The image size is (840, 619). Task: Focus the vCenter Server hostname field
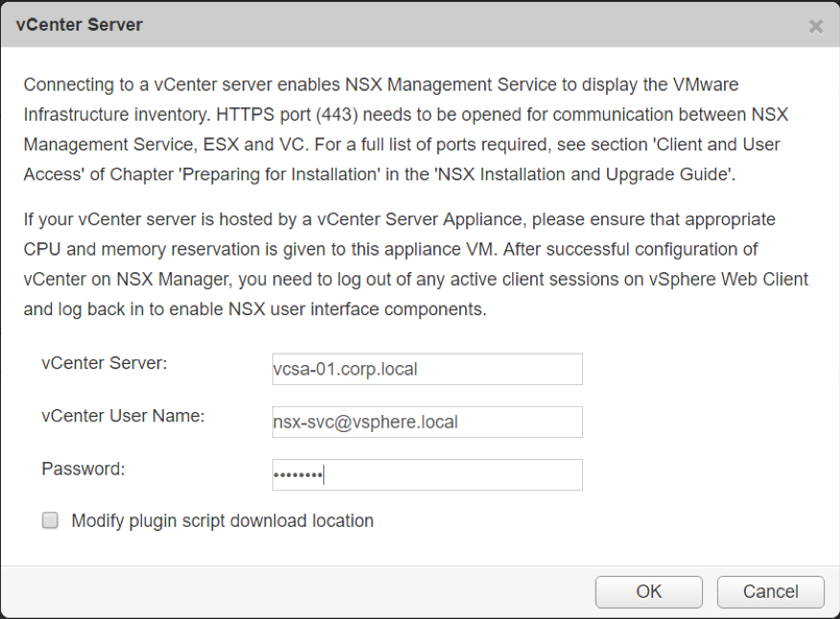click(x=428, y=369)
